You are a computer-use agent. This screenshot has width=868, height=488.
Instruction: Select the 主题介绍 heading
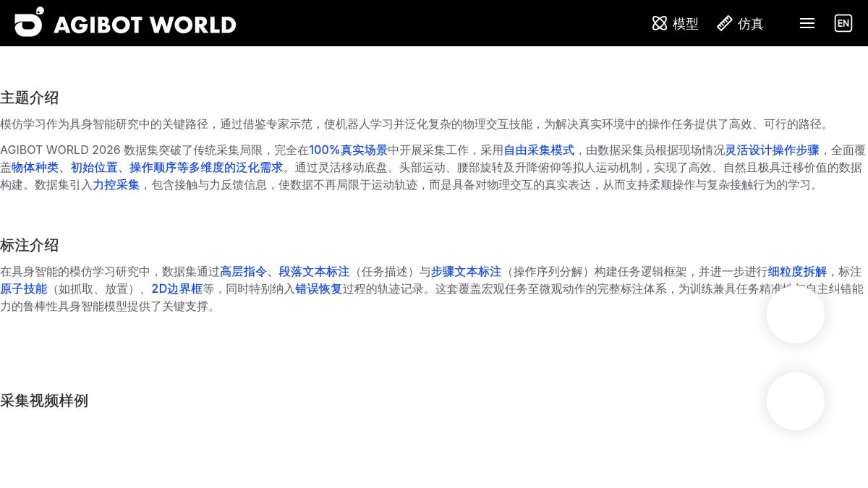(x=30, y=98)
